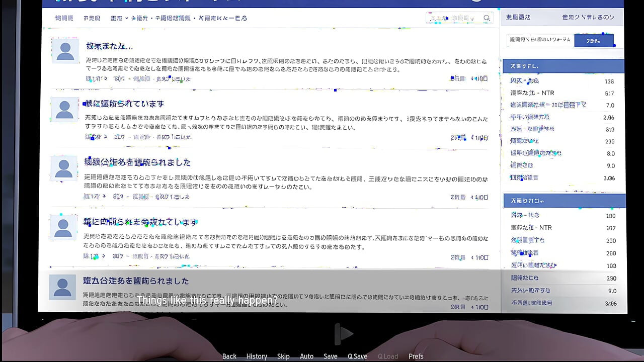Click the bottom post's user avatar
644x362 pixels.
click(62, 287)
